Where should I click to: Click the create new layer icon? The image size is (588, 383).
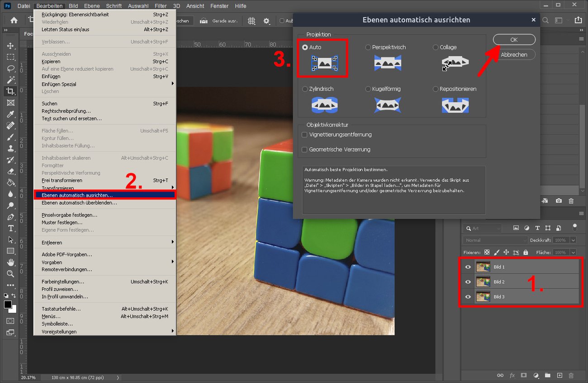pos(560,375)
